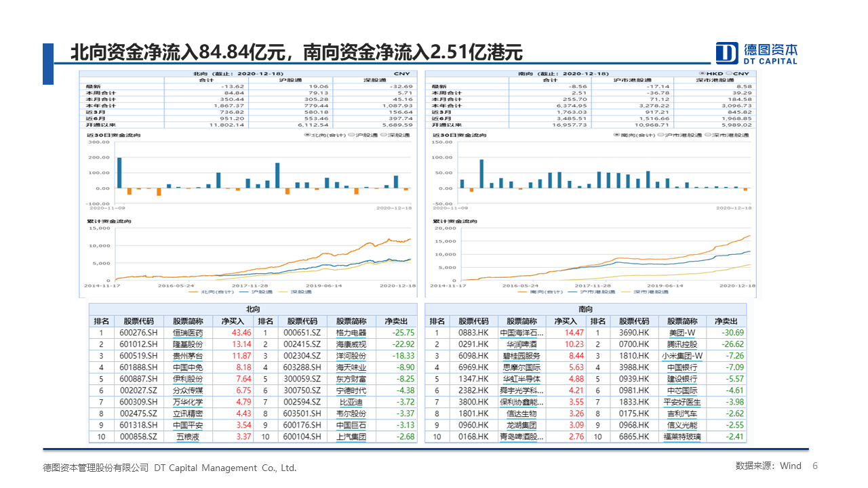The width and height of the screenshot is (868, 488).
Task: Click stock code 000651.SZ
Action: click(302, 333)
